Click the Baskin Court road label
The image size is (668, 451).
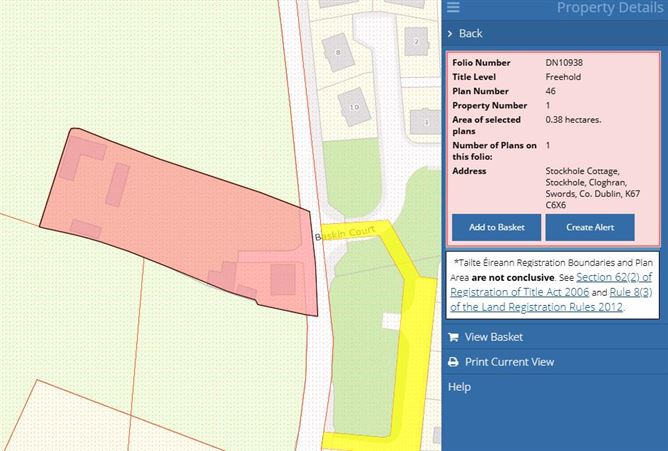coord(345,233)
